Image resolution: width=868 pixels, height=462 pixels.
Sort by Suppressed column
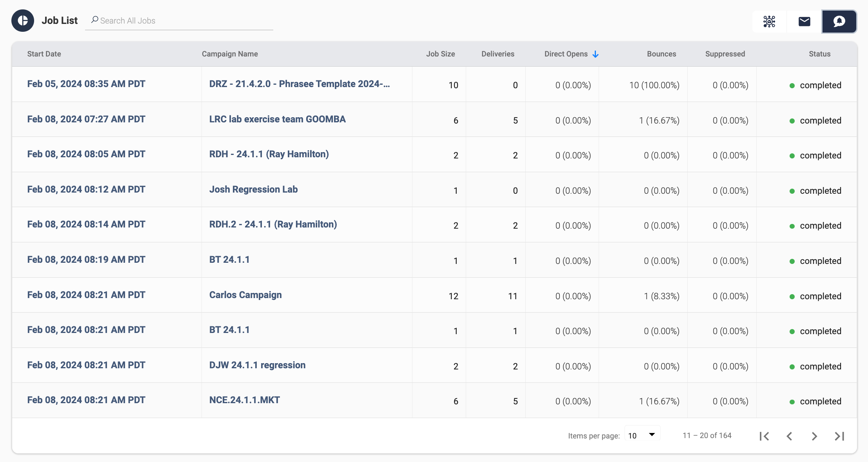(725, 54)
